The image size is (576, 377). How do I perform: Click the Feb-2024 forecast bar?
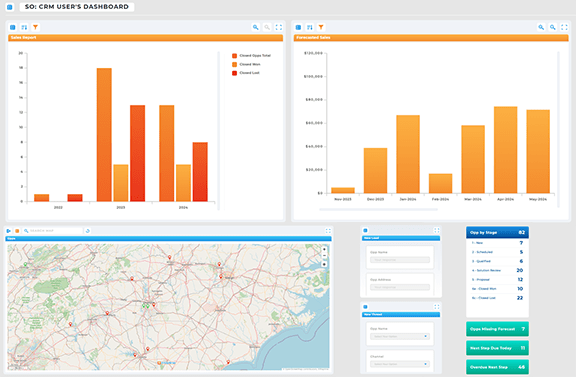pyautogui.click(x=440, y=183)
